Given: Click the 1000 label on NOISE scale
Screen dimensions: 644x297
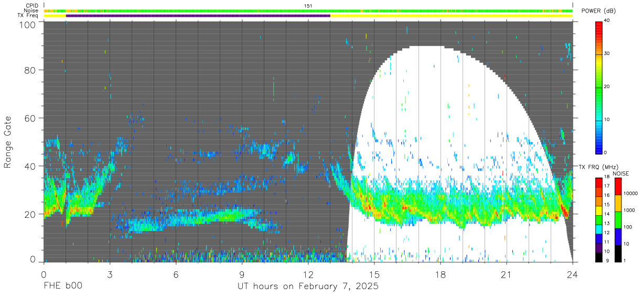Looking at the screenshot, I should [629, 210].
